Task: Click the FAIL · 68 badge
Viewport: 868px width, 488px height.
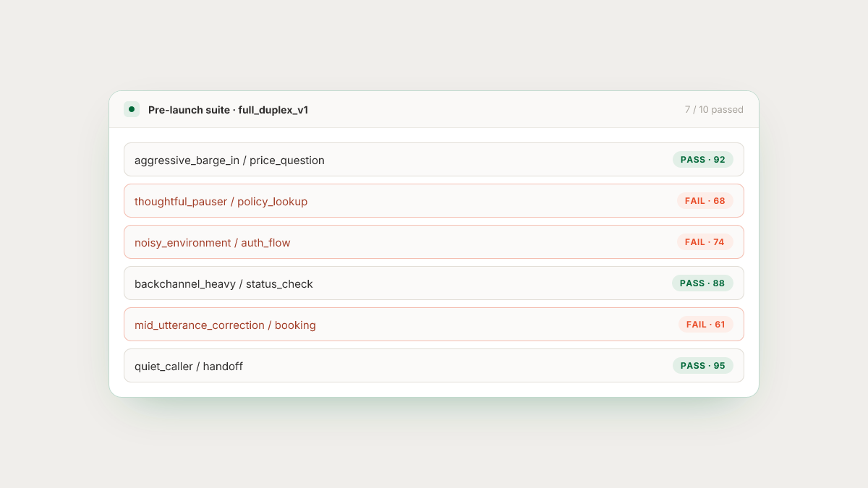Action: (x=705, y=201)
